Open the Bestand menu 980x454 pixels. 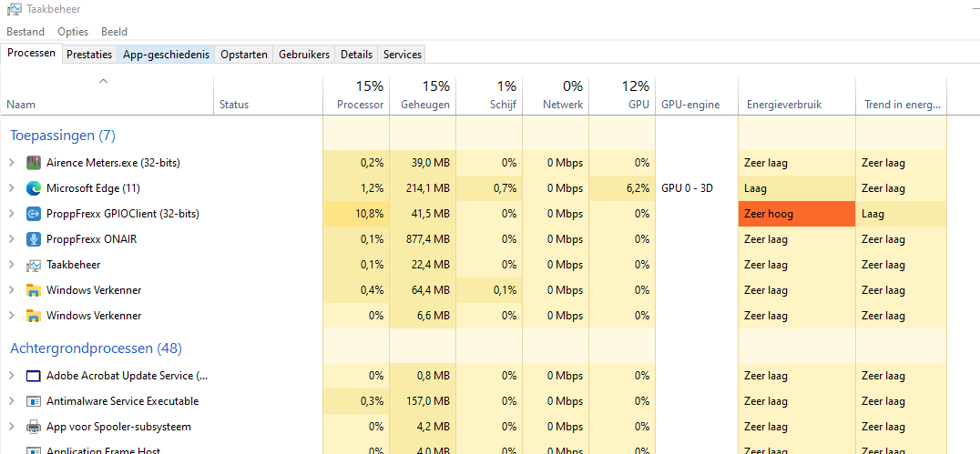pos(26,32)
